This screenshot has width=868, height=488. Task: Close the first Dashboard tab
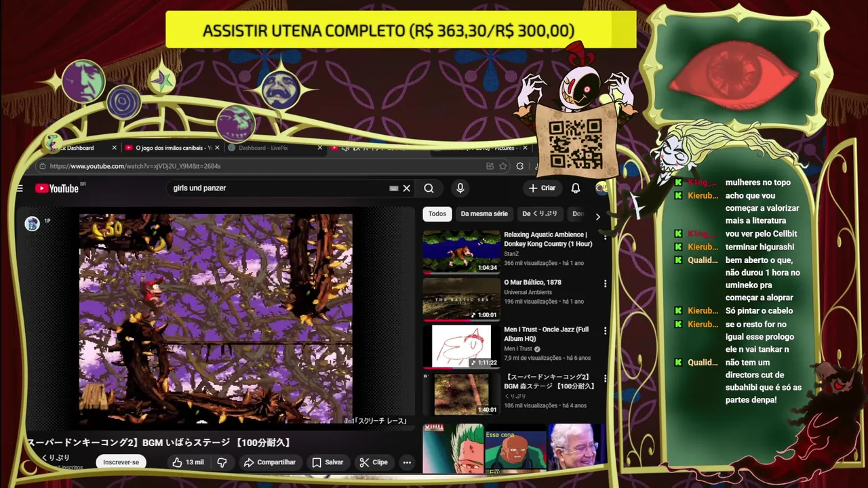114,148
